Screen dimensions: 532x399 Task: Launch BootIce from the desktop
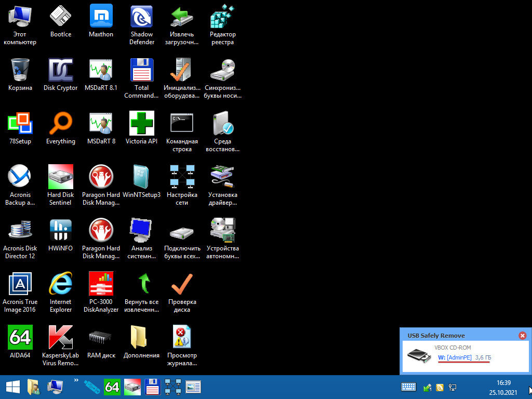pos(61,21)
